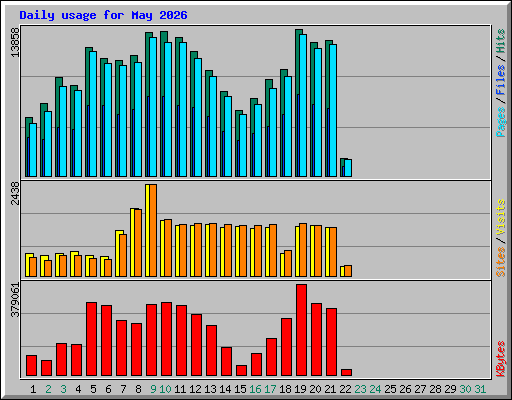512x400 pixels.
Task: Select the cyan files bar for day 15
Action: [243, 146]
